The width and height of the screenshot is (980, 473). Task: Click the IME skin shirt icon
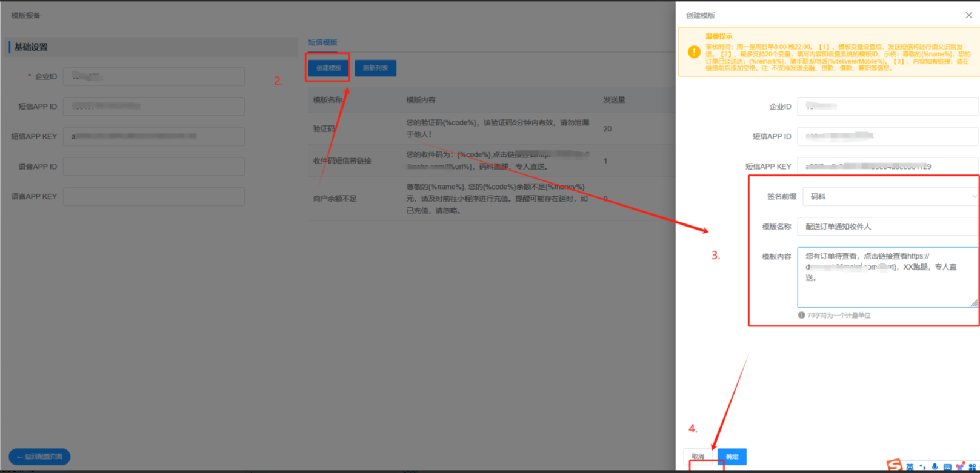pos(960,466)
